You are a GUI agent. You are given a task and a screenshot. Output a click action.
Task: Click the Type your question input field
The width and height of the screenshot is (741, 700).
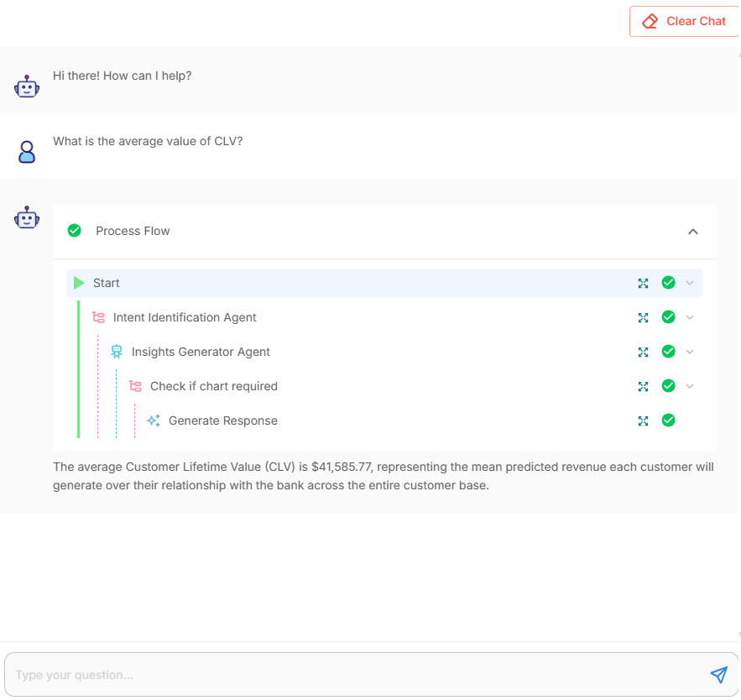[x=336, y=675]
